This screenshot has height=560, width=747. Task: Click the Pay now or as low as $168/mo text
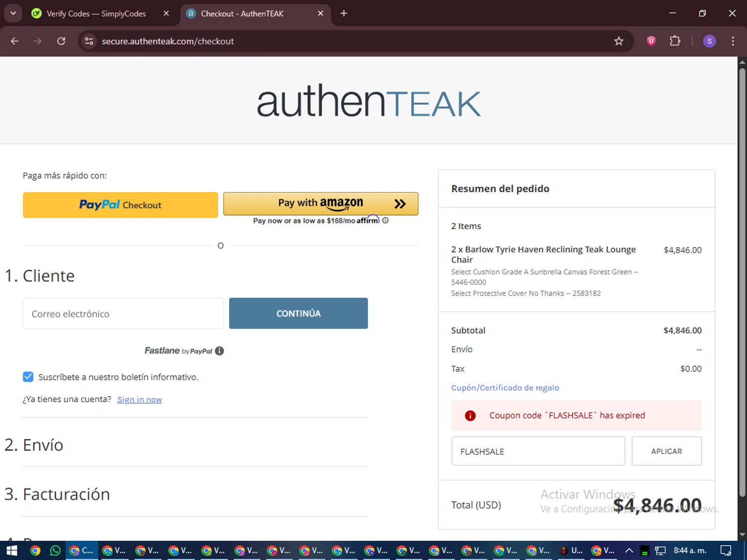(x=304, y=221)
